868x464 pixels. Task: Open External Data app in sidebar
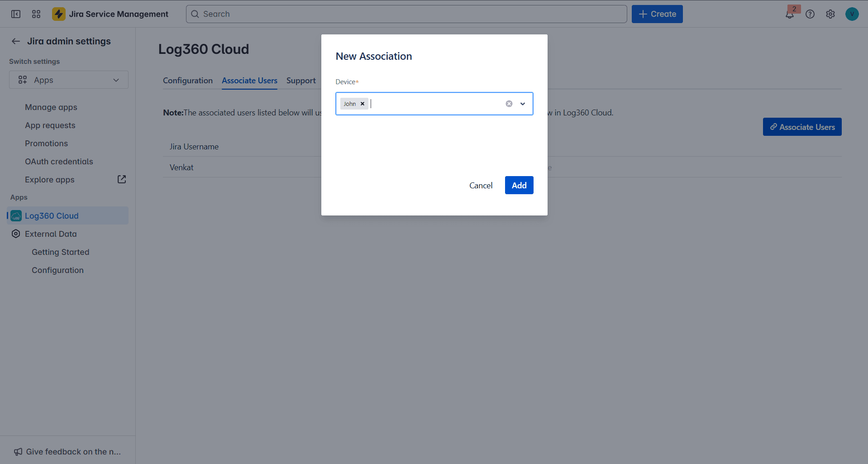click(x=50, y=234)
